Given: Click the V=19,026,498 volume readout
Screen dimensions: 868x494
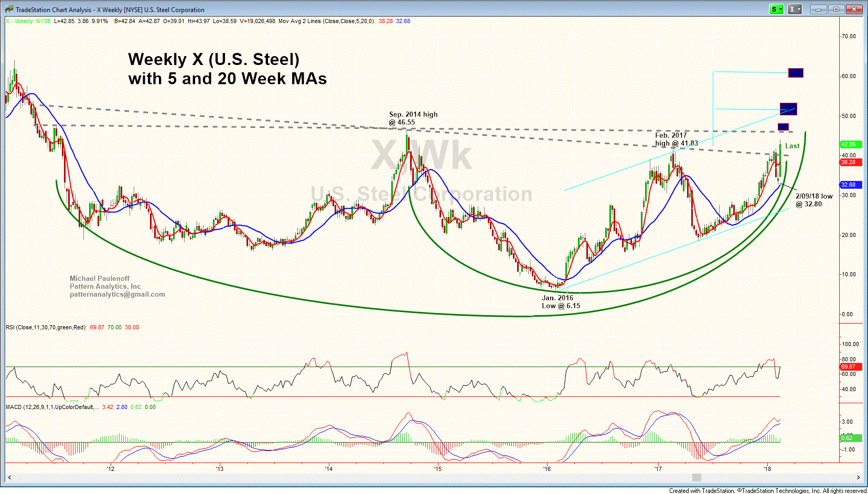Looking at the screenshot, I should (257, 21).
